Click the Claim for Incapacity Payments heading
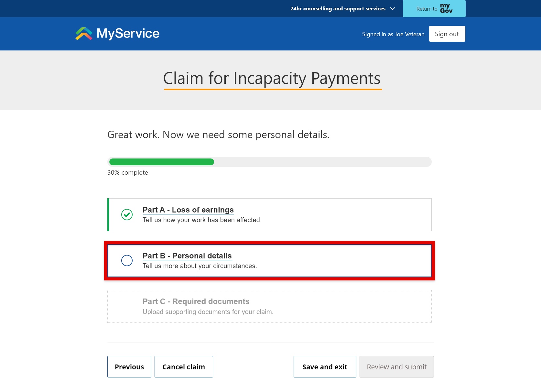 point(272,78)
